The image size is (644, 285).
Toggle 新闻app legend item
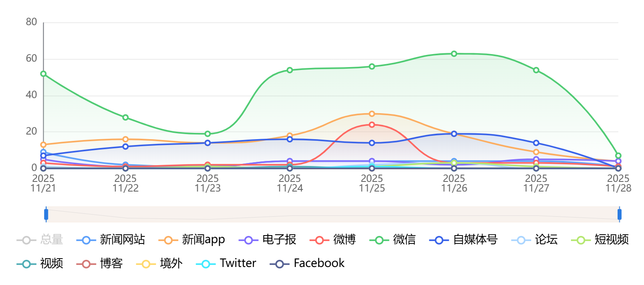pos(203,240)
